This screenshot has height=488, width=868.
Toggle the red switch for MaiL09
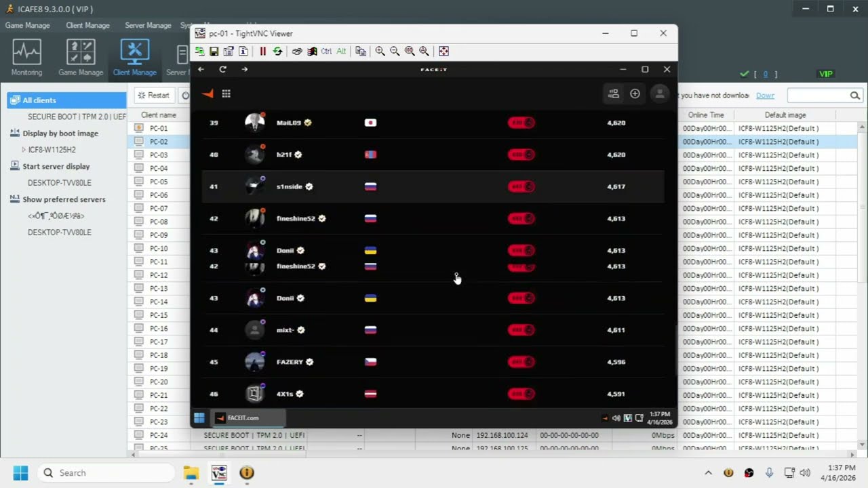pos(521,123)
